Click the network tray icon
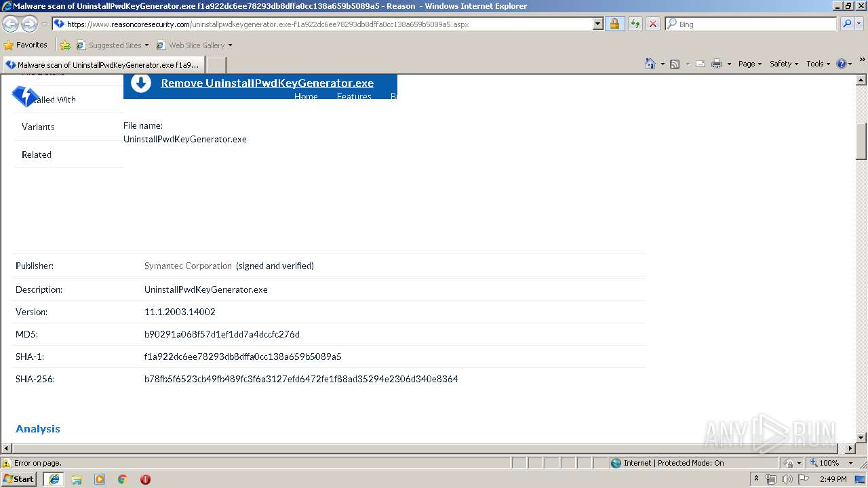This screenshot has height=488, width=868. 771,479
